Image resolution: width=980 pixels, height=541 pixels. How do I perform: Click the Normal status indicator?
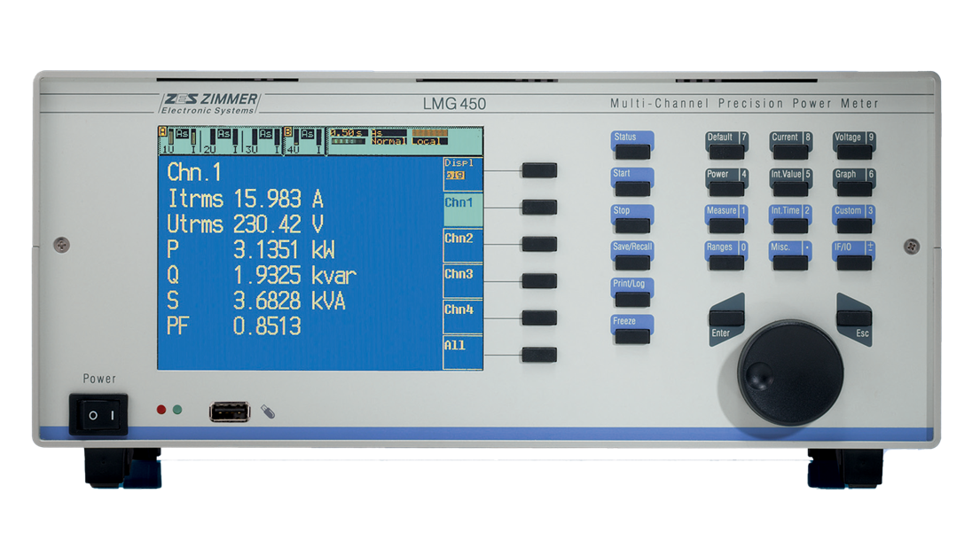click(388, 142)
